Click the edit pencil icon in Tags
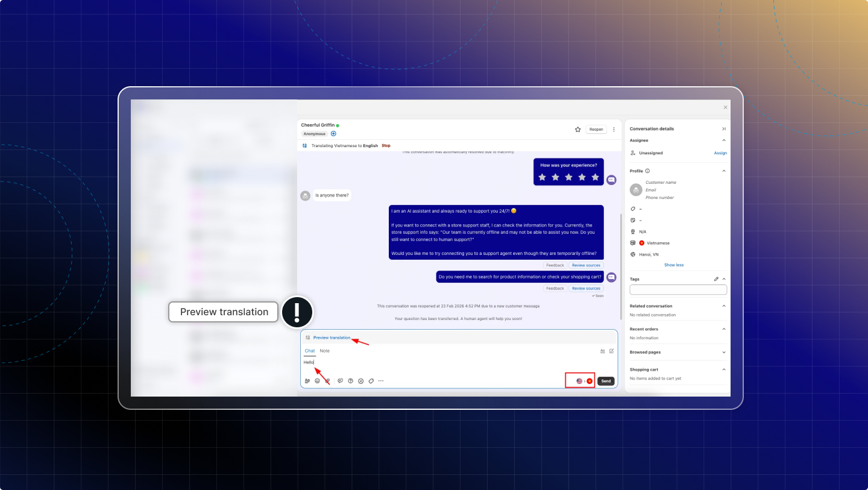 pos(716,279)
